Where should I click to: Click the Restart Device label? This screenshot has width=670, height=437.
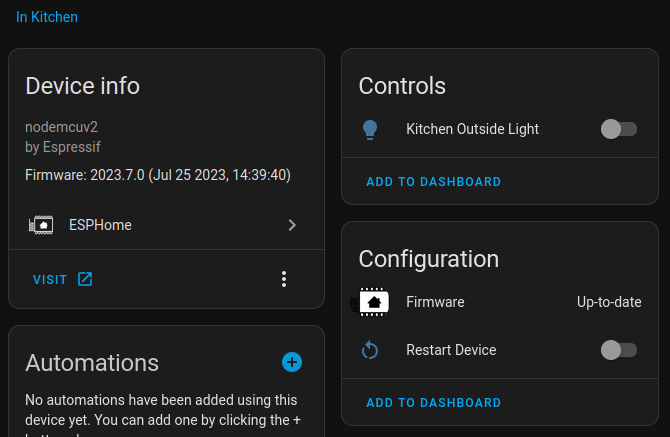pos(451,350)
